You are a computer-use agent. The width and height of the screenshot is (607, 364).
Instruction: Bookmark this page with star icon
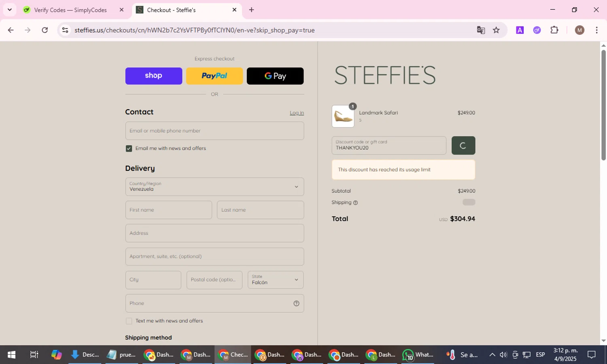pyautogui.click(x=496, y=30)
